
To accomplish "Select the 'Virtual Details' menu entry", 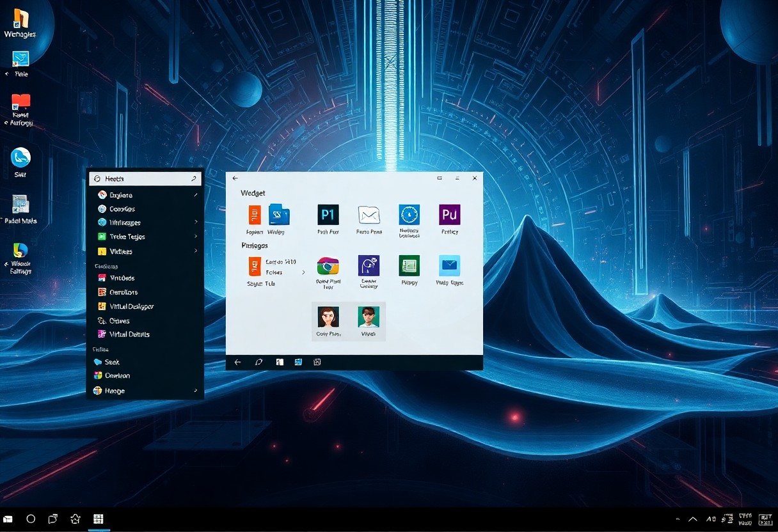I will click(x=130, y=334).
